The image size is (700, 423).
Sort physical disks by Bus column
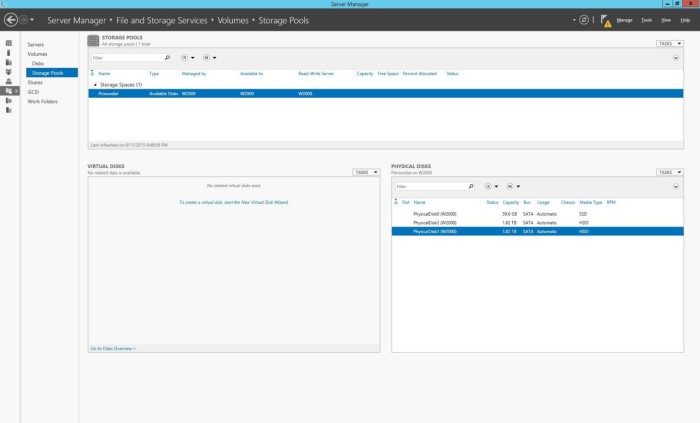pos(527,203)
